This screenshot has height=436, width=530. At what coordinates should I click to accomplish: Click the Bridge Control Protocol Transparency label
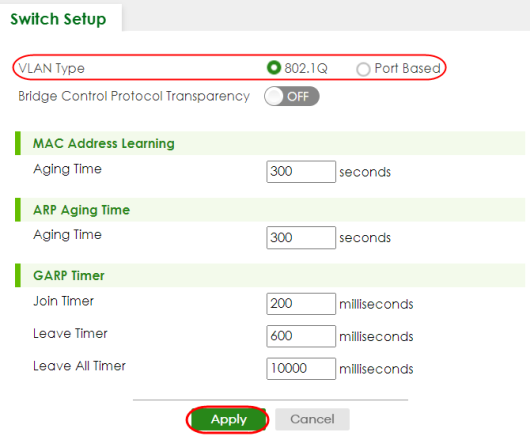click(134, 96)
